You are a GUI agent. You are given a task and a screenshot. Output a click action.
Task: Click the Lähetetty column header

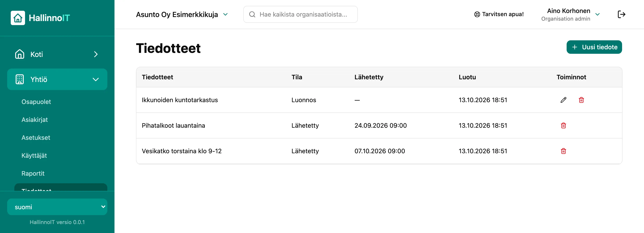(369, 77)
